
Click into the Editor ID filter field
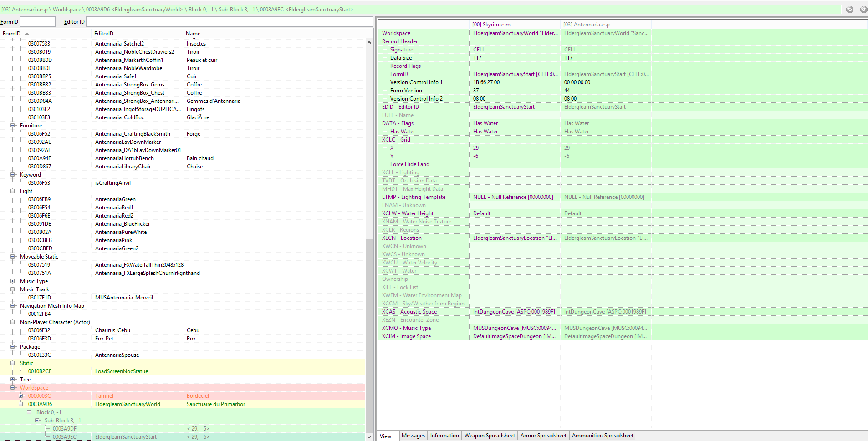(x=229, y=22)
